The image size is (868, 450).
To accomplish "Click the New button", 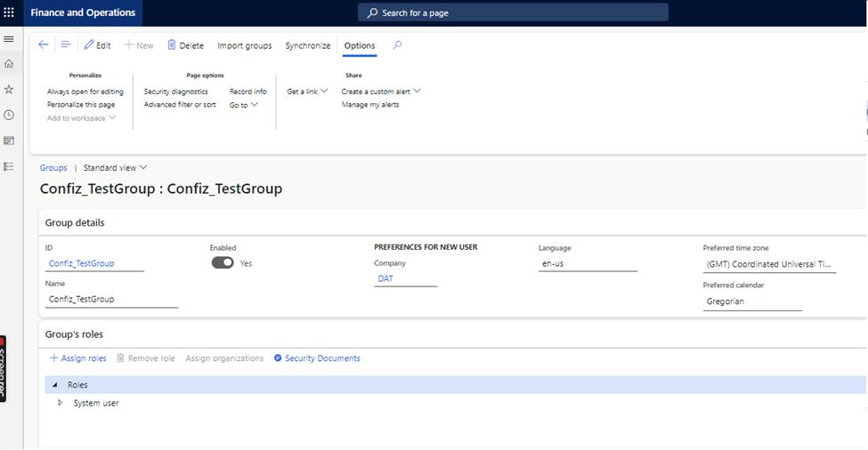I will (138, 45).
